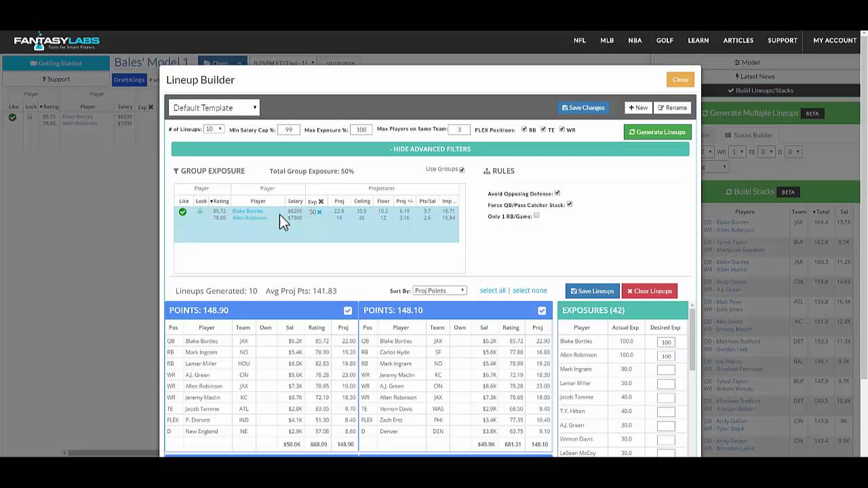This screenshot has height=488, width=868.
Task: Open SUPPORT in the top navigation
Action: coord(783,41)
